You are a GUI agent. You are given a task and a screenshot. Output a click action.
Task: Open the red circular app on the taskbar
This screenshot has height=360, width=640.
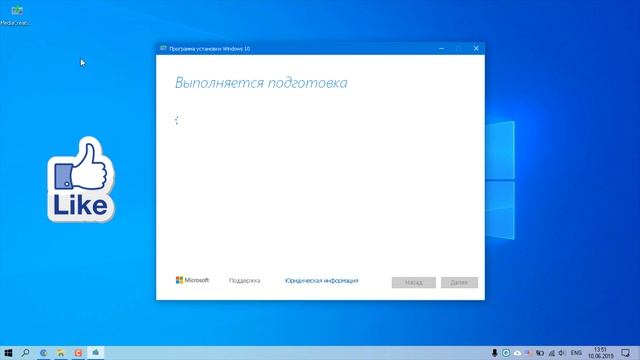click(78, 353)
